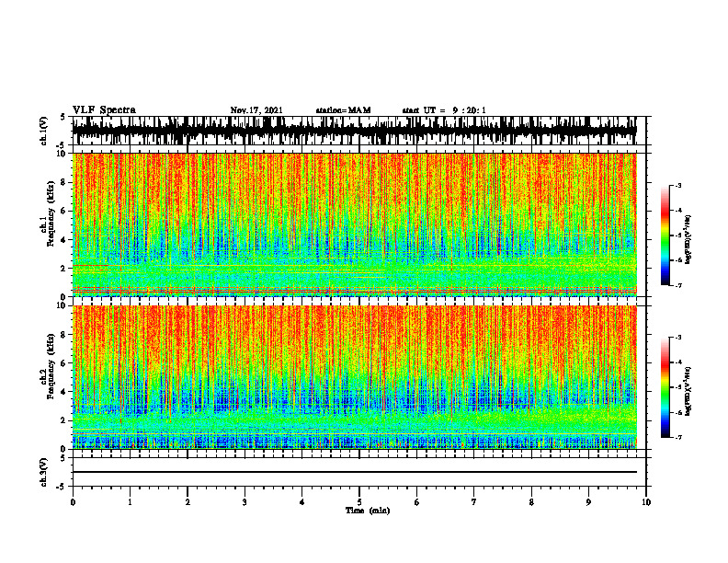Click the 0 tick label on time axis
Image resolution: width=728 pixels, height=563 pixels.
73,502
